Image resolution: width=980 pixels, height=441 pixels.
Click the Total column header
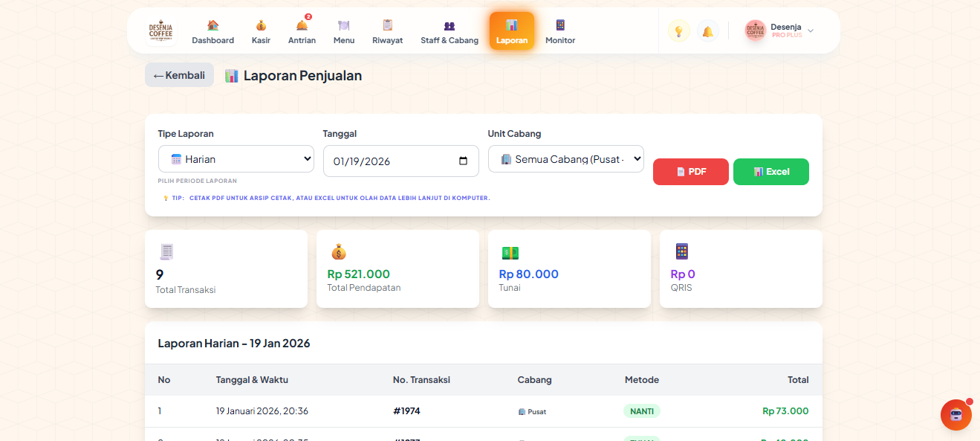coord(798,380)
